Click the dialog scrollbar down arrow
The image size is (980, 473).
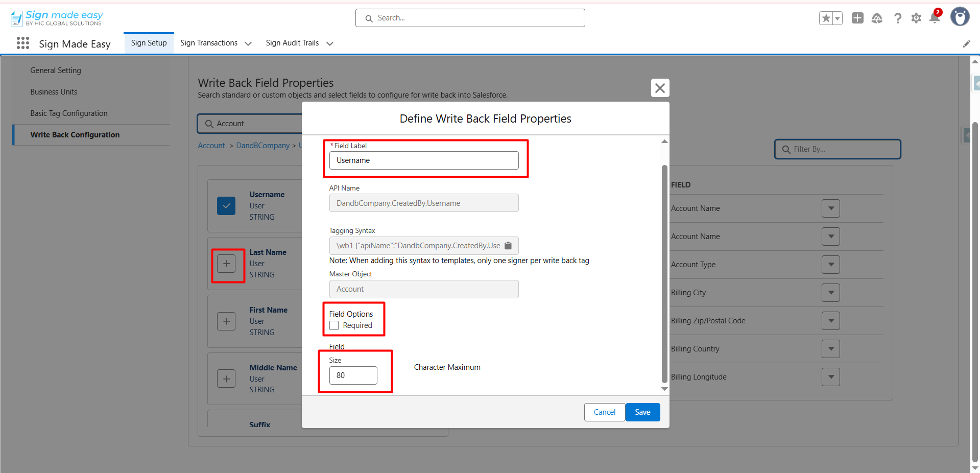tap(664, 389)
